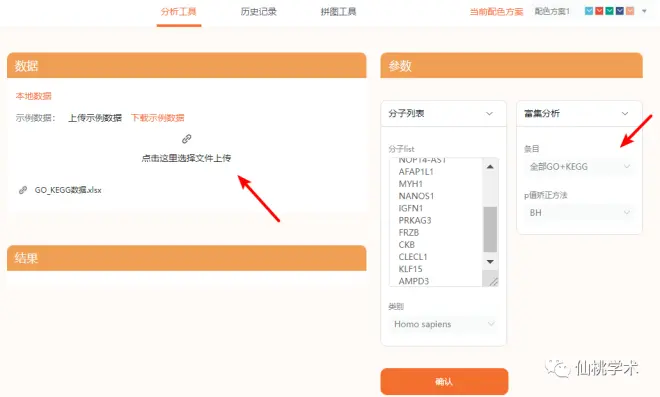Click the IGFN1 gene entry
Viewport: 660px width, 397px height.
click(411, 208)
